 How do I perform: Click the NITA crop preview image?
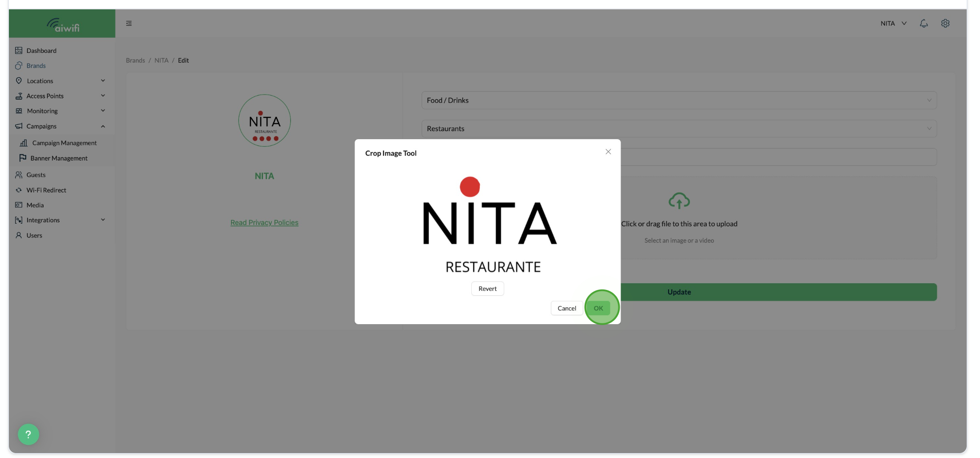(490, 225)
